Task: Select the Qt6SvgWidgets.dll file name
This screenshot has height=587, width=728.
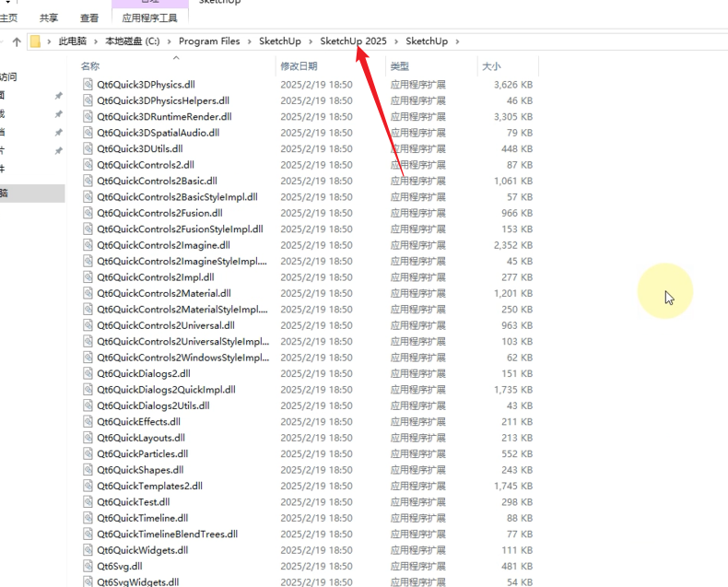Action: pyautogui.click(x=138, y=581)
